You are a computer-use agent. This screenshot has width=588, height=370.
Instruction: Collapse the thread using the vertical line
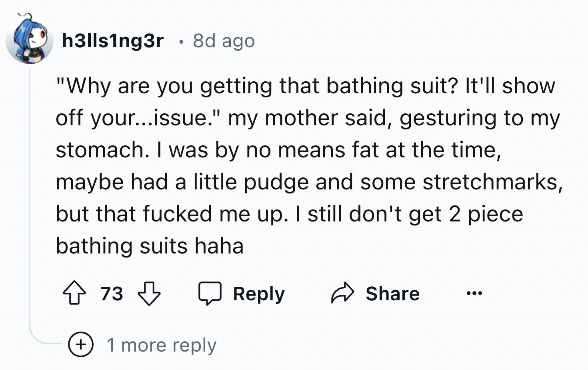click(30, 200)
